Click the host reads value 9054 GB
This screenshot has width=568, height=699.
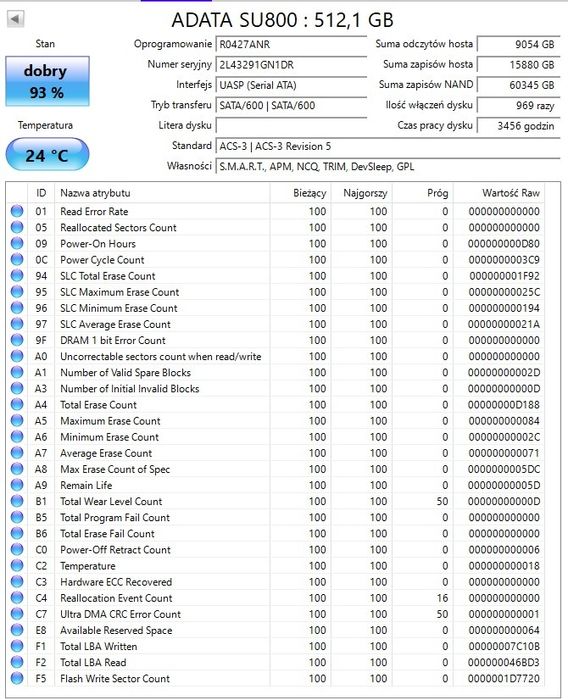[518, 44]
